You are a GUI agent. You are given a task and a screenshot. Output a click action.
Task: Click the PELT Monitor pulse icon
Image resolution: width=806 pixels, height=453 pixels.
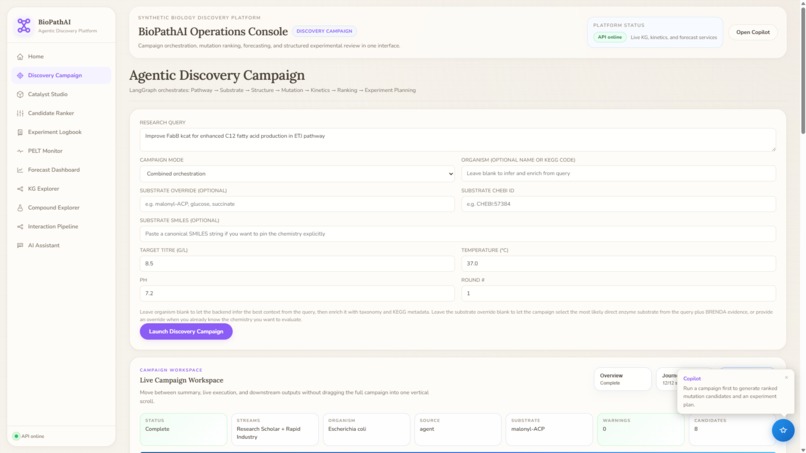click(20, 151)
